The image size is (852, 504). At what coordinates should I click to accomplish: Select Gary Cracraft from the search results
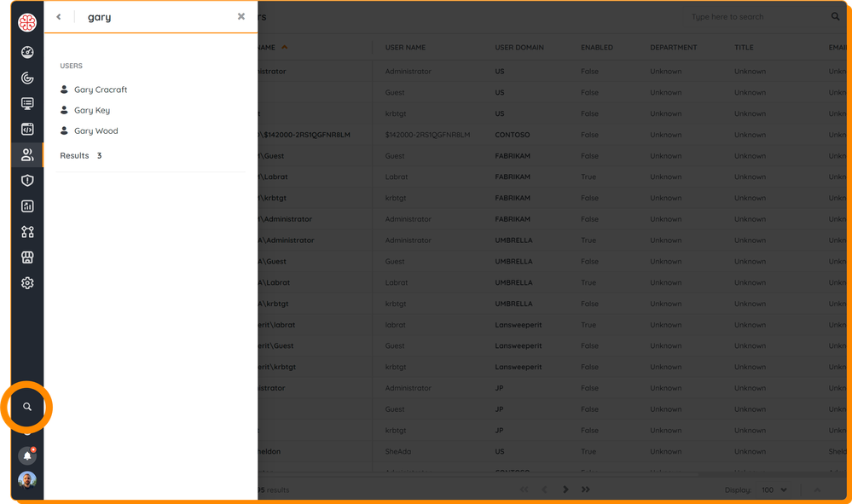(x=101, y=90)
